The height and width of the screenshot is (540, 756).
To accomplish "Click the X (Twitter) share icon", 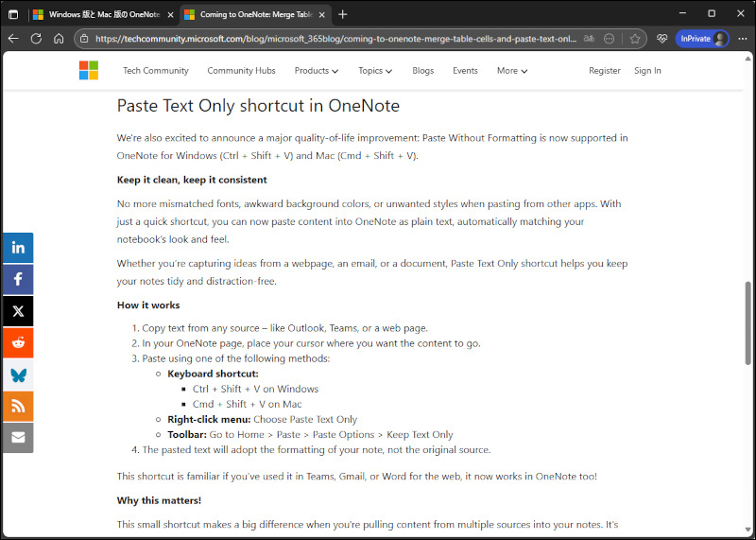I will coord(17,311).
